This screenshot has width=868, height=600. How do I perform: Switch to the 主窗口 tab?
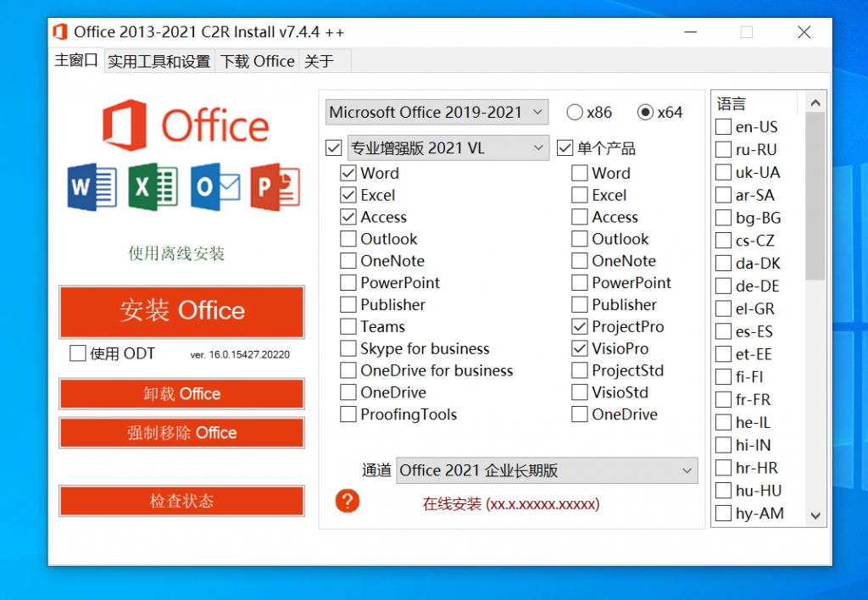[x=76, y=60]
